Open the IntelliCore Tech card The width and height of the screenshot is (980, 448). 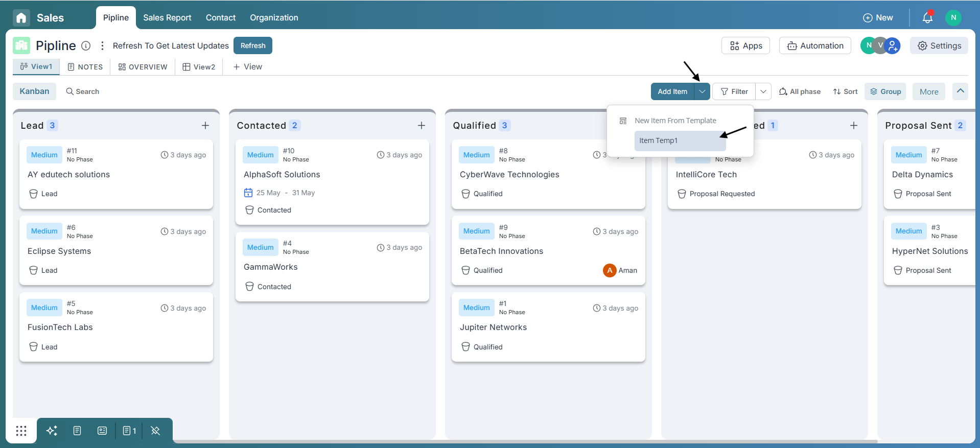click(764, 174)
